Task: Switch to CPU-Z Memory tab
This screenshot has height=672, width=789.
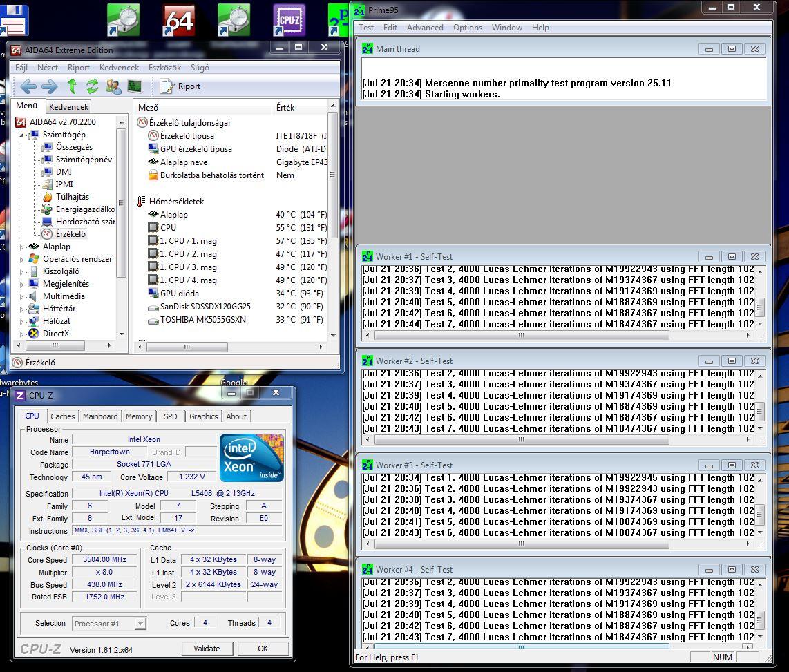Action: click(x=139, y=416)
